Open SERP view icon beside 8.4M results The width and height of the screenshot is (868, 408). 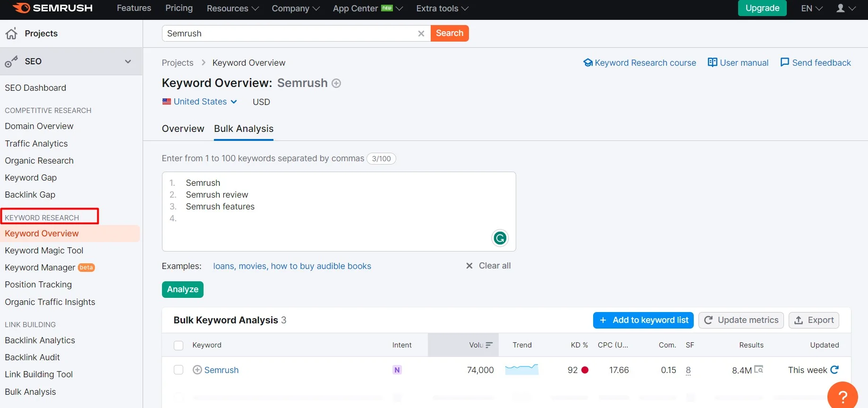(759, 369)
